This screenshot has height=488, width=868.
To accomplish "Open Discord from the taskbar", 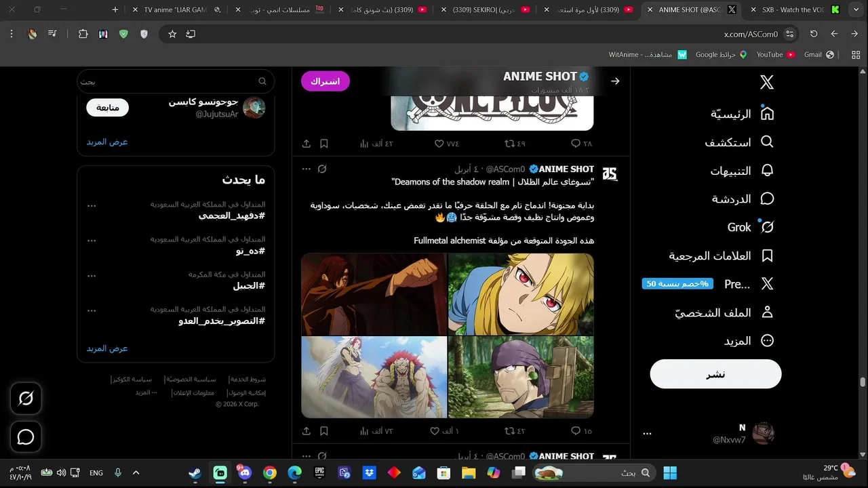I will click(x=245, y=473).
